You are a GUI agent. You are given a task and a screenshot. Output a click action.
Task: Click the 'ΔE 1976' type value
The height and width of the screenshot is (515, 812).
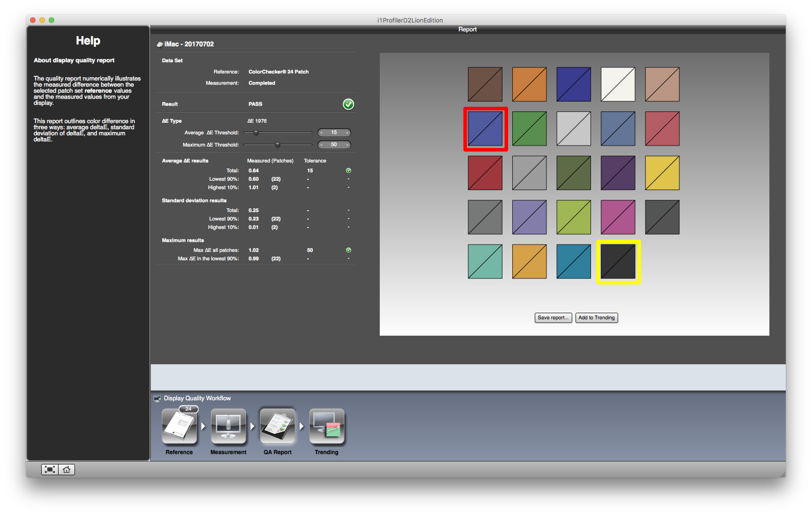tap(257, 121)
